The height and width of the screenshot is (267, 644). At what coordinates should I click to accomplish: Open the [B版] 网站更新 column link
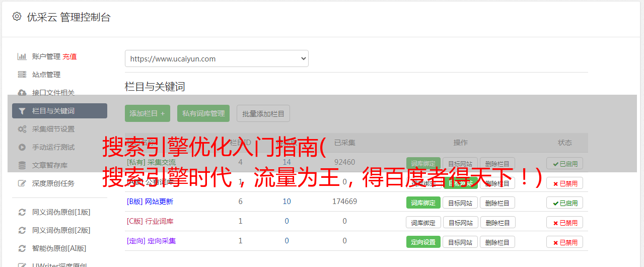(x=150, y=202)
